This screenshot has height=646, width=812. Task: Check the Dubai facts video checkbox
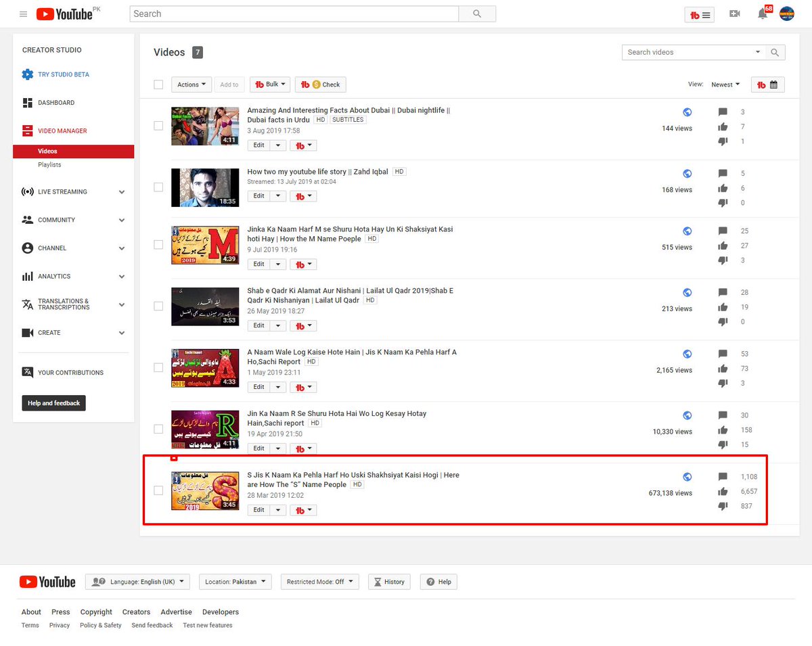158,126
